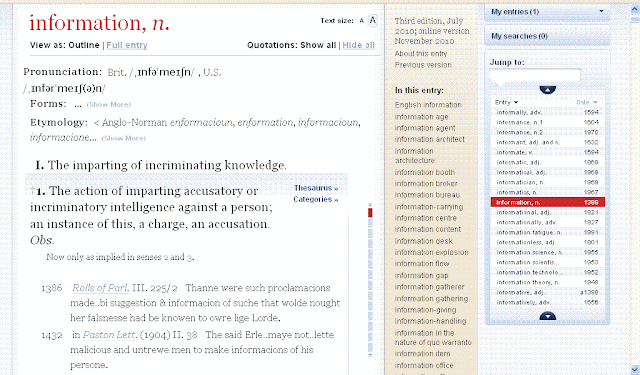Click the Jump to input field
The width and height of the screenshot is (640, 375).
[x=535, y=75]
